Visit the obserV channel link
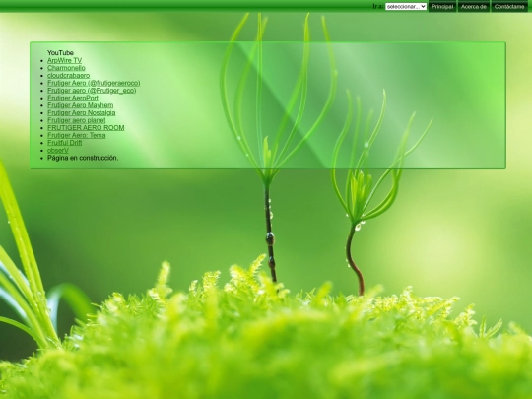This screenshot has width=532, height=399. pos(58,150)
